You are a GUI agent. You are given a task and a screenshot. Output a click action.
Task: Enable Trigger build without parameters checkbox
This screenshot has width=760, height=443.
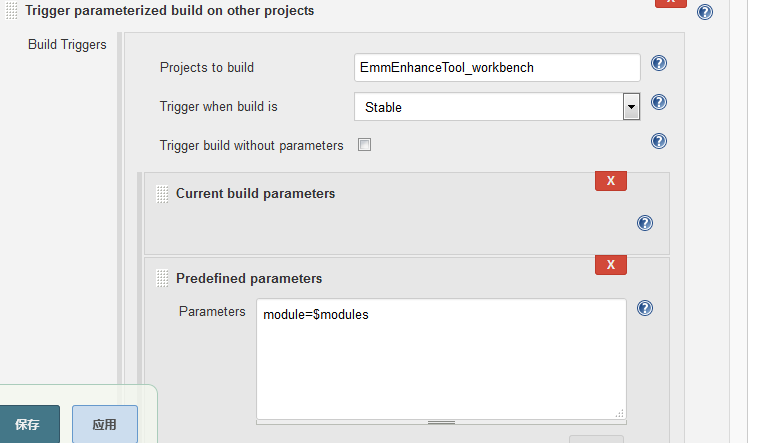(x=364, y=144)
